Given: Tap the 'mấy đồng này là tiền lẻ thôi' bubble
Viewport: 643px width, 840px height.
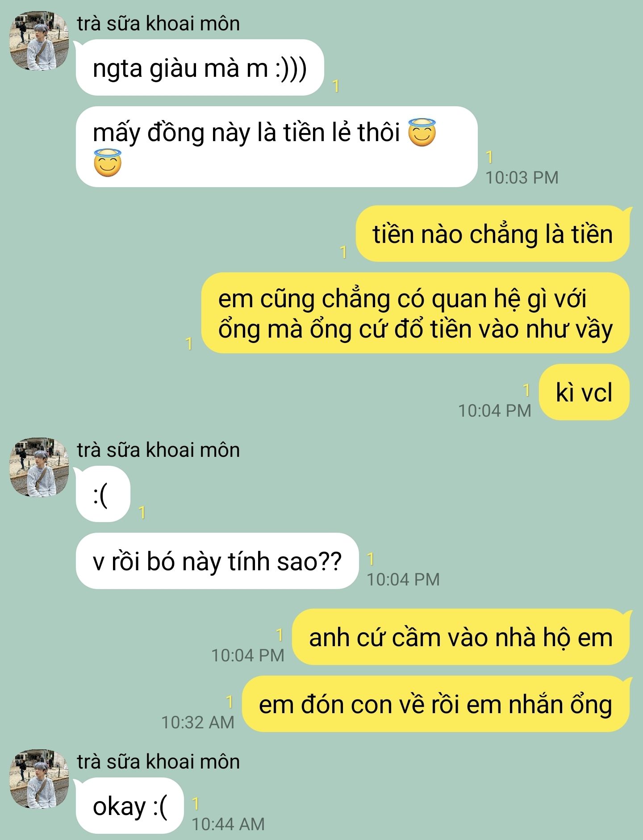Looking at the screenshot, I should point(277,147).
